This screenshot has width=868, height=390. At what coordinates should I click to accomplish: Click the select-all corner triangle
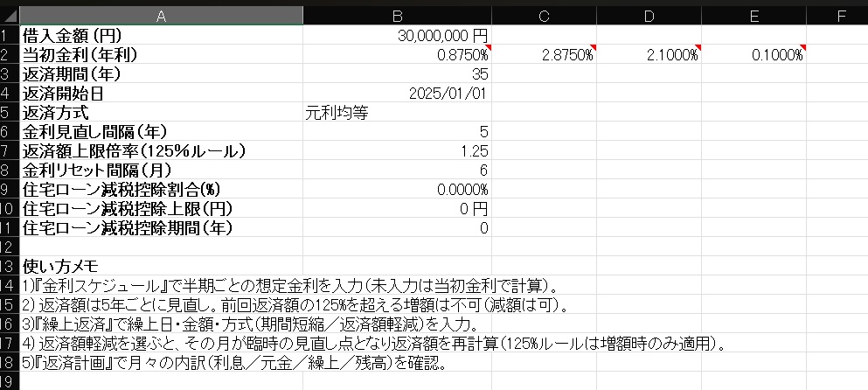coord(10,16)
